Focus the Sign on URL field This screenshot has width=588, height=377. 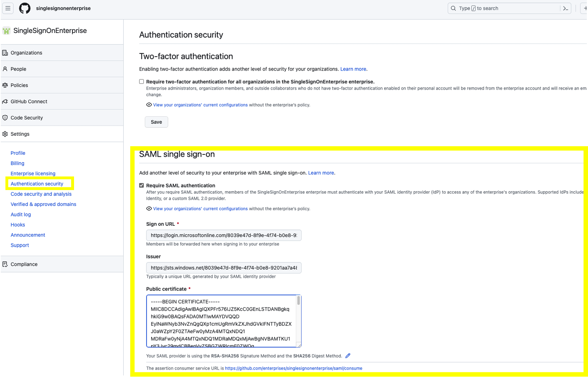(224, 235)
